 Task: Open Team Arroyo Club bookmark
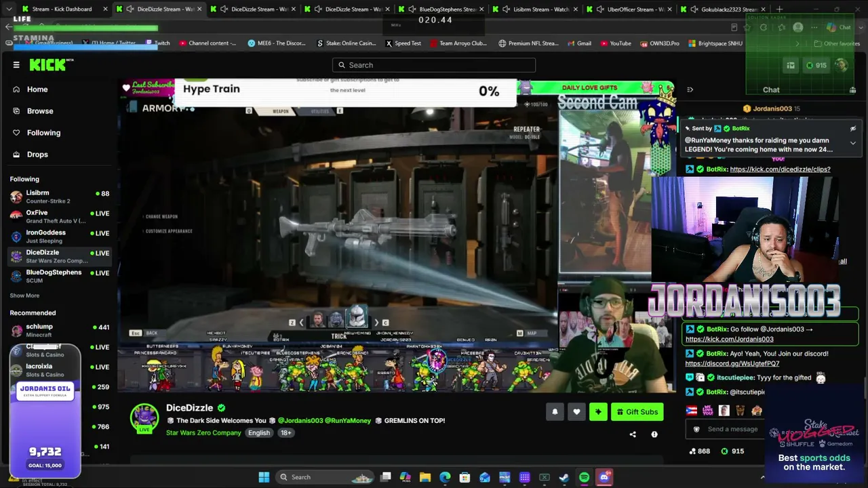[458, 43]
